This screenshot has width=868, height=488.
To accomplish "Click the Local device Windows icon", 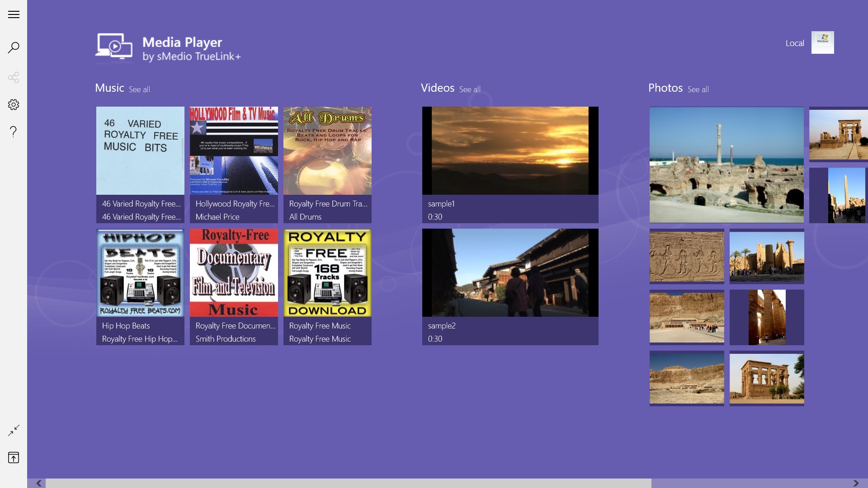I will 822,42.
